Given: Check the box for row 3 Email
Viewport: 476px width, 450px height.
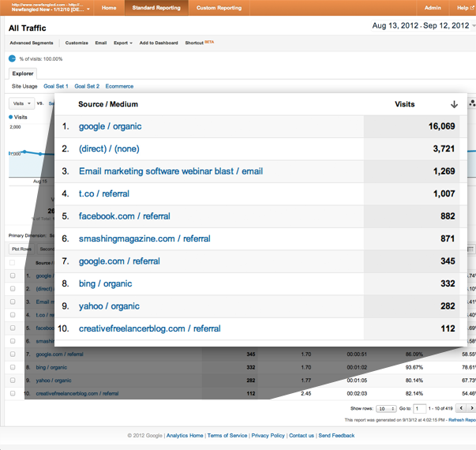Looking at the screenshot, I should pyautogui.click(x=13, y=302).
